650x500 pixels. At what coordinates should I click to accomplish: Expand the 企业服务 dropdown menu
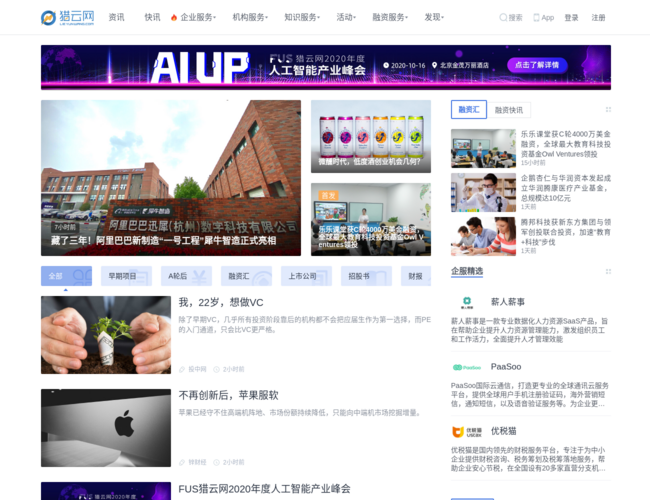click(198, 17)
